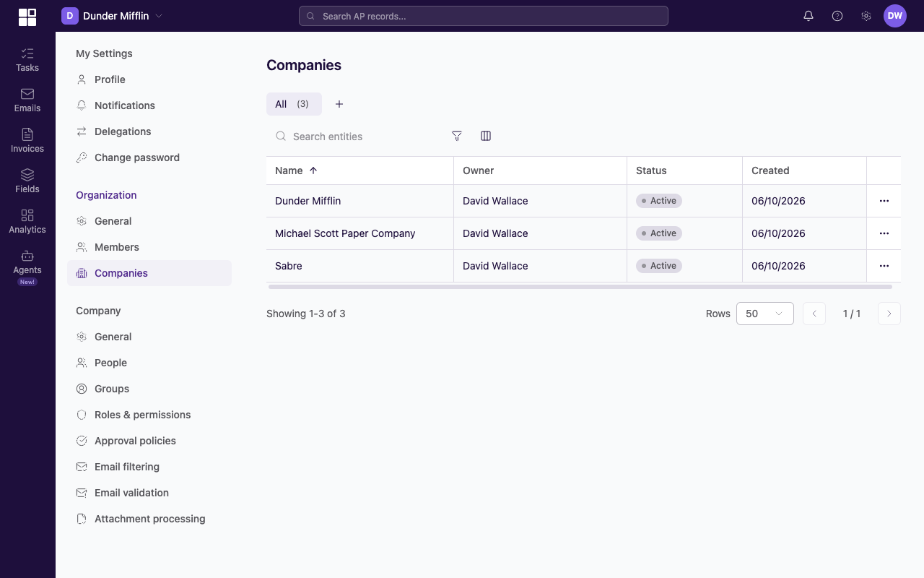Image resolution: width=924 pixels, height=578 pixels.
Task: Click the horizontal table scrollbar
Action: pos(580,287)
